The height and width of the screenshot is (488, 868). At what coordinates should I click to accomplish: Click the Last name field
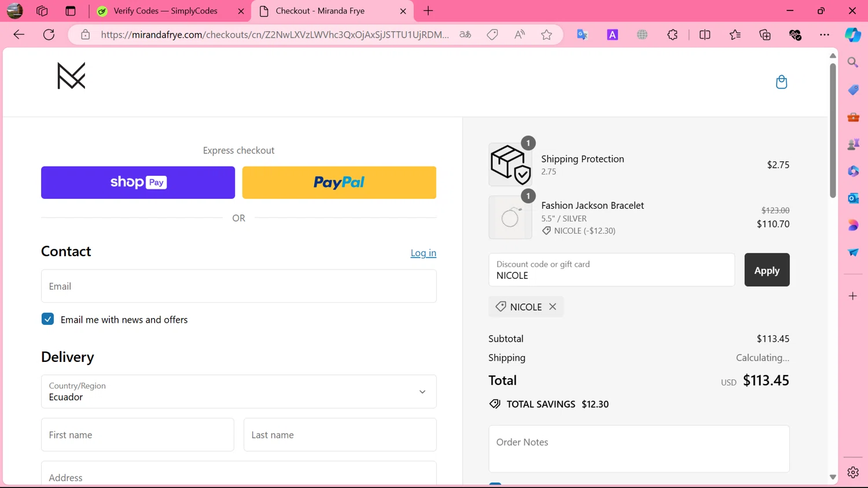[x=340, y=435]
